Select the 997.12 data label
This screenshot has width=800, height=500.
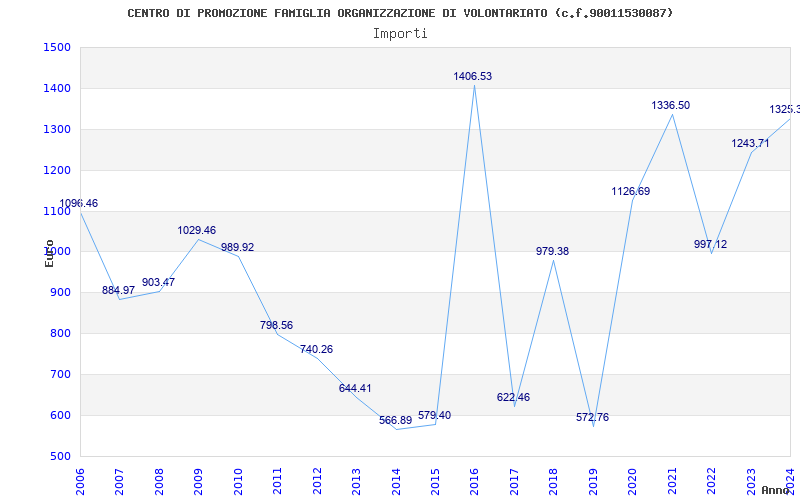tap(710, 244)
